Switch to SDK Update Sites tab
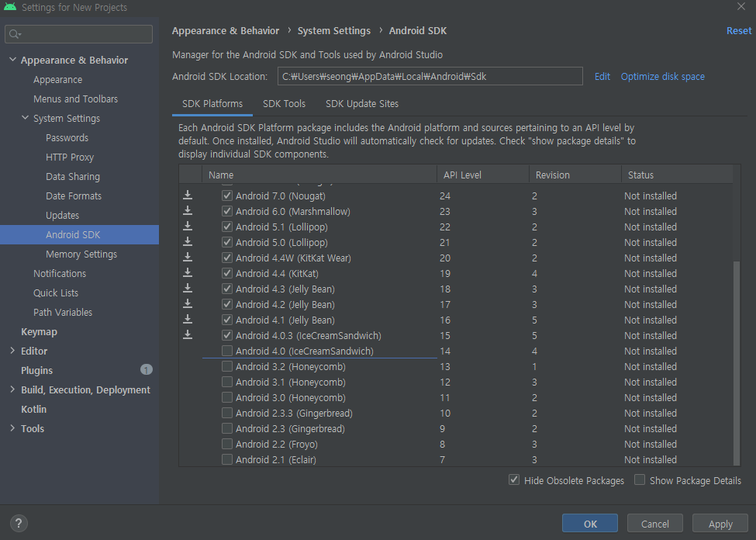This screenshot has width=756, height=540. tap(362, 104)
